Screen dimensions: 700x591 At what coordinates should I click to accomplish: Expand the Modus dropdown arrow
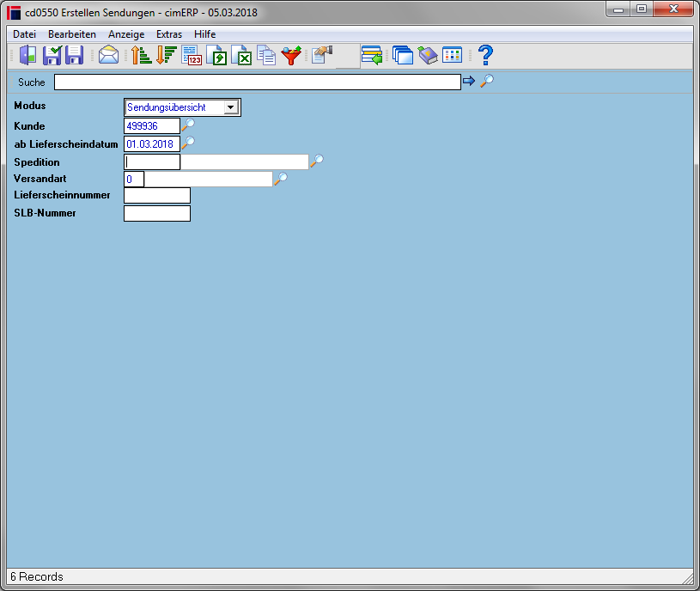[x=231, y=107]
